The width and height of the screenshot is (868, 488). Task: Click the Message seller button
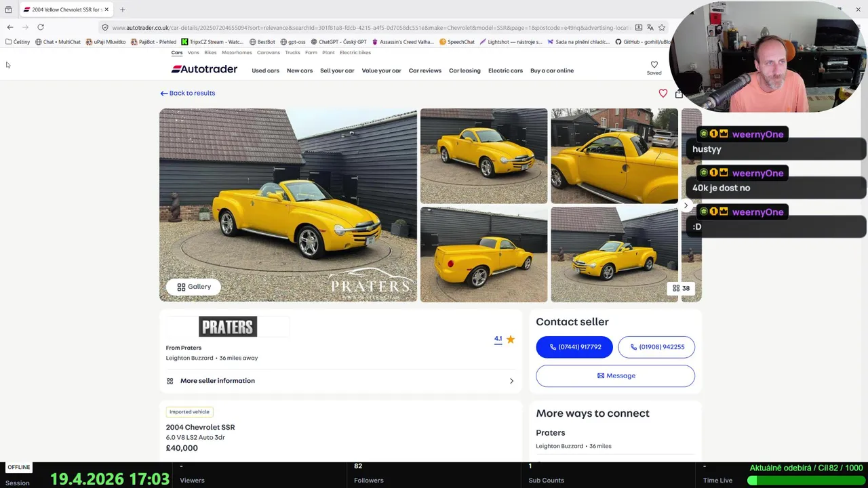point(616,375)
